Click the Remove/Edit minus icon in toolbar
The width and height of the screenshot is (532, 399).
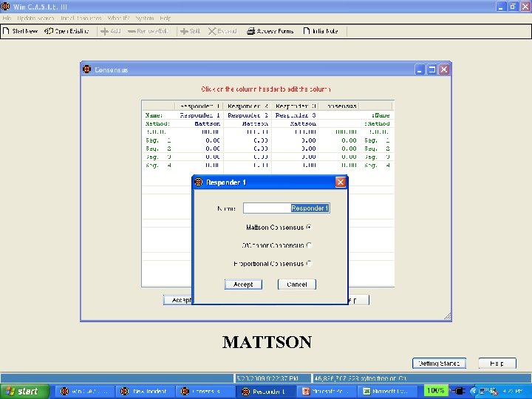tap(132, 31)
